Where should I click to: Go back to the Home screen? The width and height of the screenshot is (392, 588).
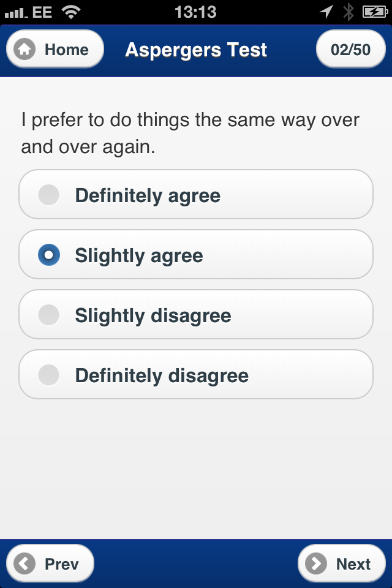click(x=55, y=50)
